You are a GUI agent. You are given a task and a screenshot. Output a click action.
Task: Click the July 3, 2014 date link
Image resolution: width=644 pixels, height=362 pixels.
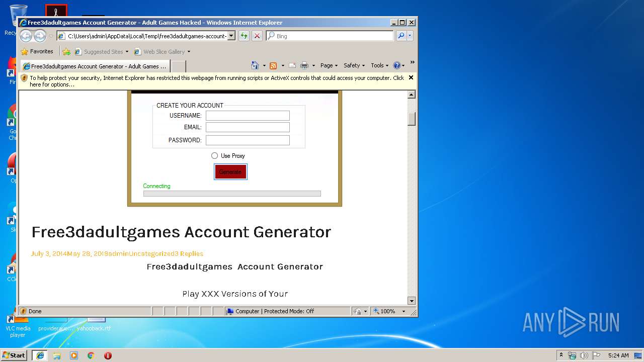pos(49,253)
